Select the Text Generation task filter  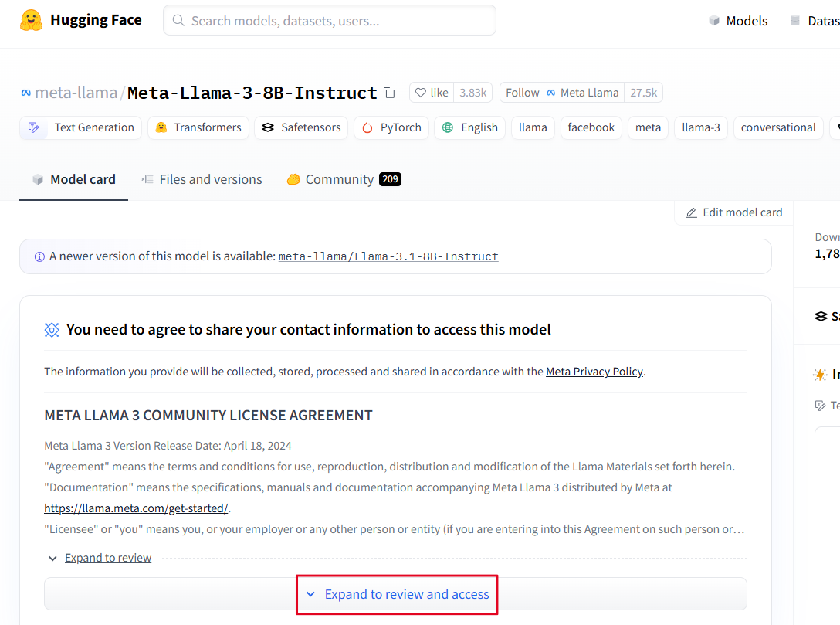[x=80, y=127]
